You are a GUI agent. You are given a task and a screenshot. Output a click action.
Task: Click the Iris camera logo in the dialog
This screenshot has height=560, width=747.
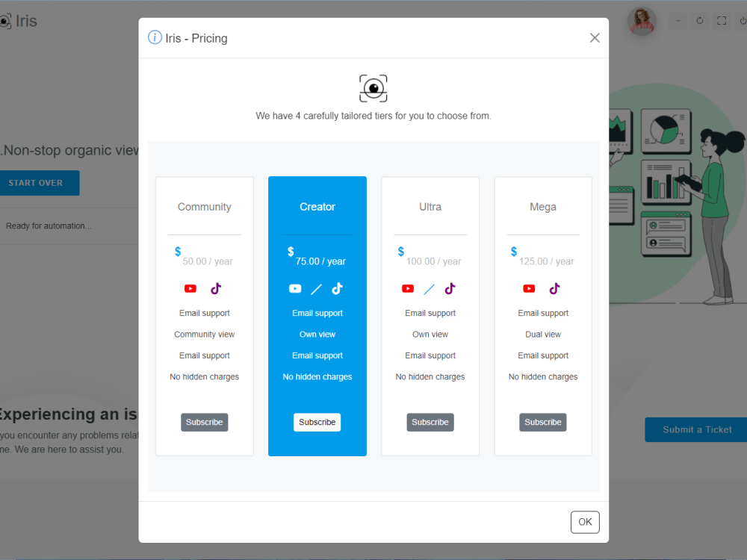click(x=373, y=88)
